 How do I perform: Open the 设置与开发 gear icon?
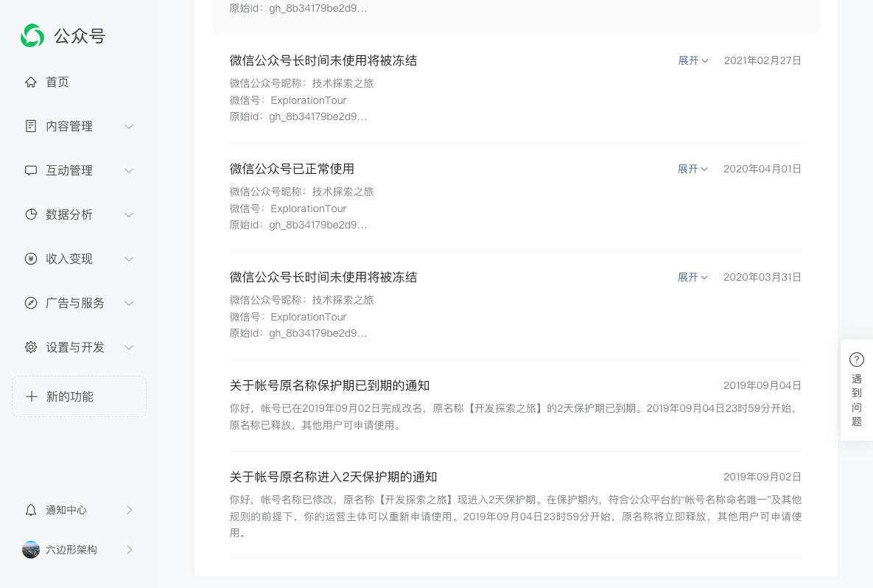click(x=30, y=347)
